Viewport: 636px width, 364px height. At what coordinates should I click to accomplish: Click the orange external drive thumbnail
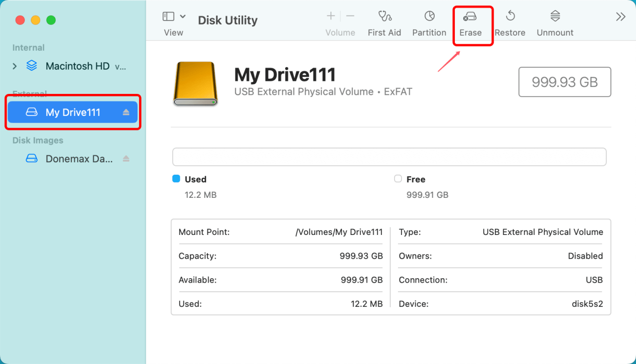tap(195, 83)
